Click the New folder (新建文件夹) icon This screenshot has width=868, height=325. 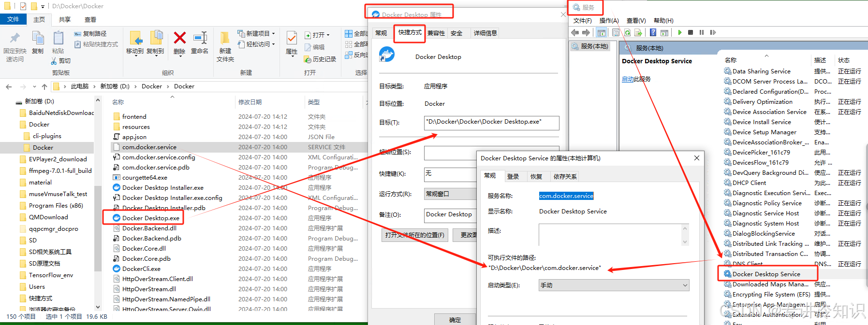225,38
